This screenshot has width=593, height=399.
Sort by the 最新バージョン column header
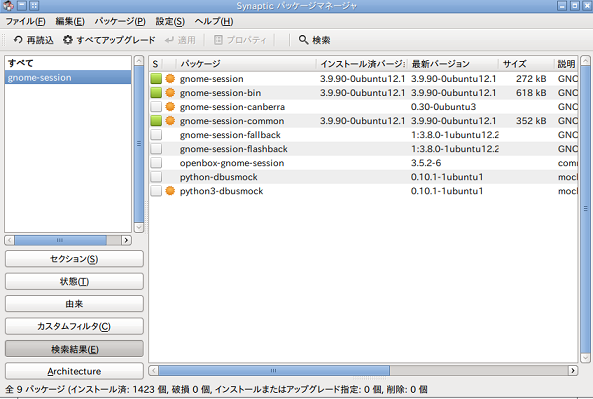(x=453, y=64)
